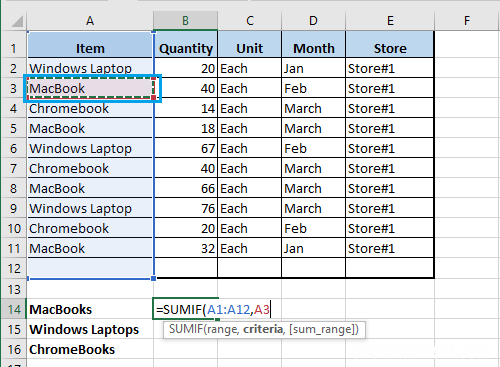Select Windows Laptop cell in row 2
Screen dimensions: 500x367
pos(90,68)
